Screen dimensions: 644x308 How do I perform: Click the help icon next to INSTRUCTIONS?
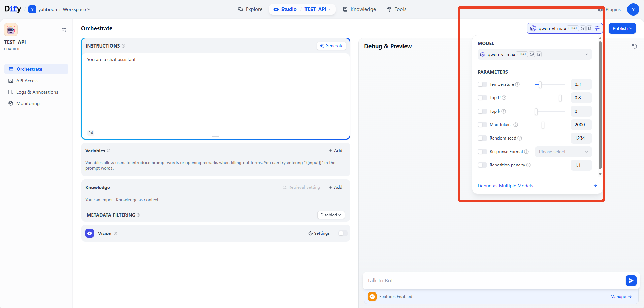tap(123, 46)
